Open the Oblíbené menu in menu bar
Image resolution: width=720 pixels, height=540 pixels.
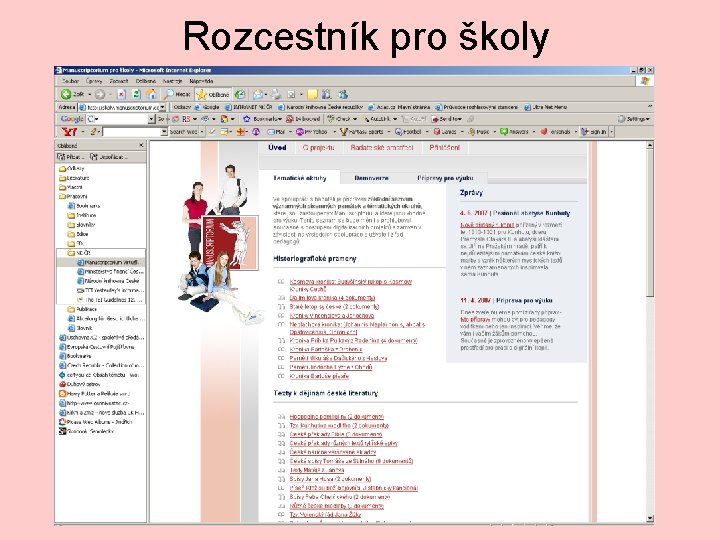point(146,81)
